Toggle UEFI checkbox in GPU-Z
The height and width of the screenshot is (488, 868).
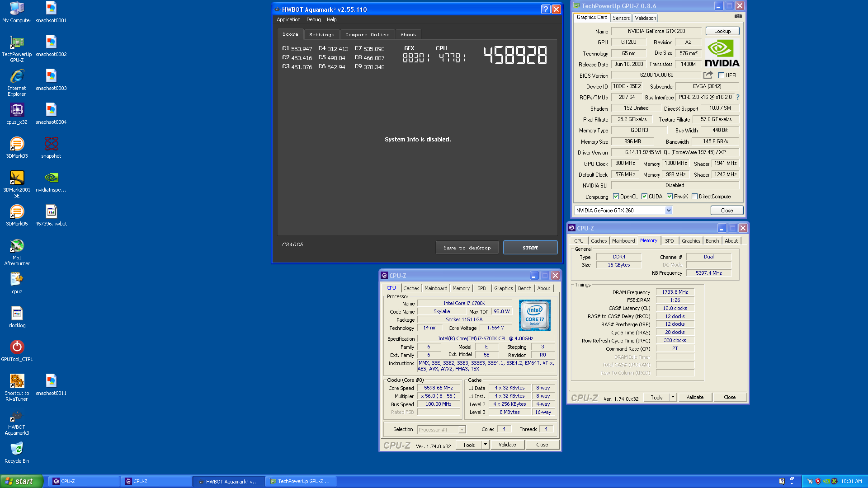pos(722,75)
